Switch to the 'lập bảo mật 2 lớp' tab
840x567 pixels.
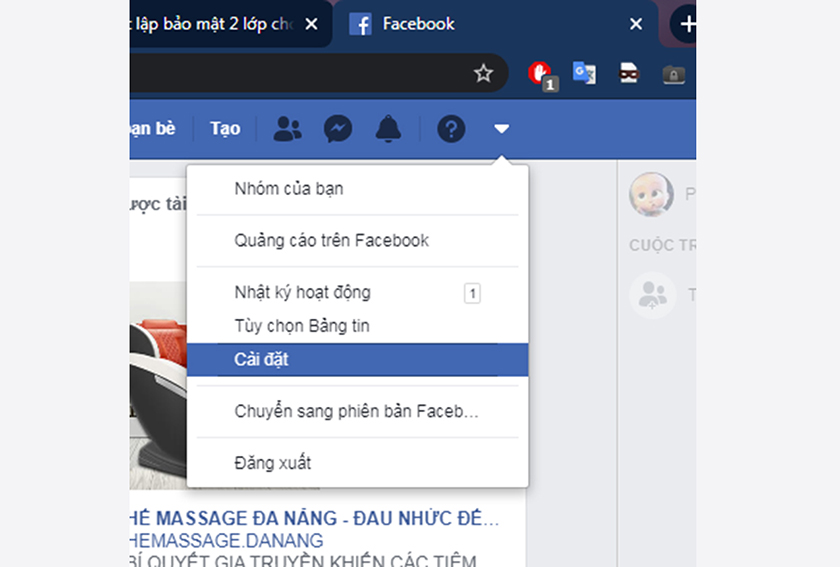coord(230,24)
